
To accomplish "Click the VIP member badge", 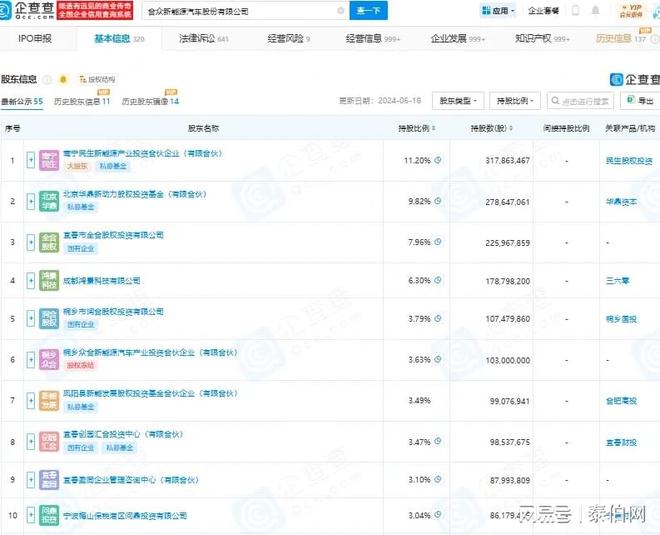I will click(x=631, y=11).
